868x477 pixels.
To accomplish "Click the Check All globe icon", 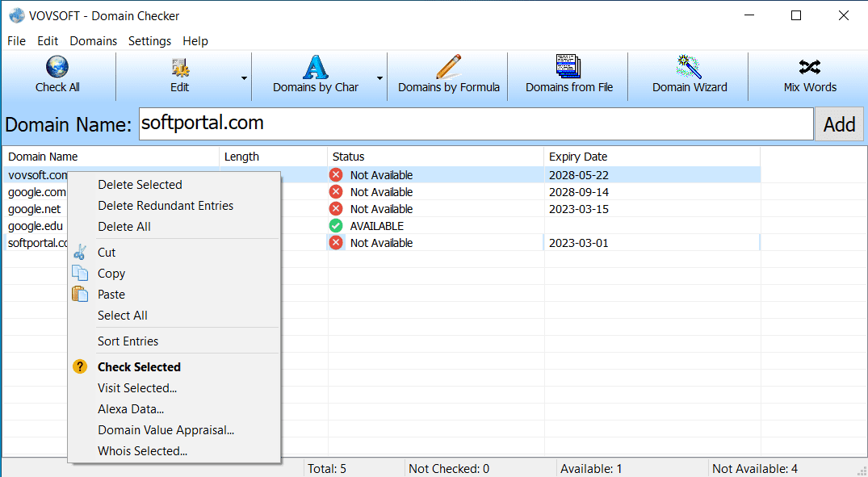I will [57, 67].
